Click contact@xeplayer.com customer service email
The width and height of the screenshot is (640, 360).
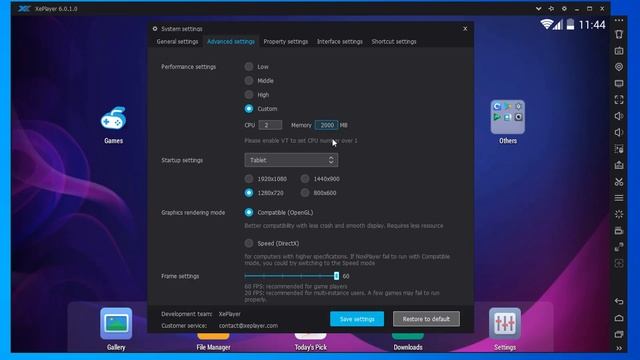pos(248,326)
